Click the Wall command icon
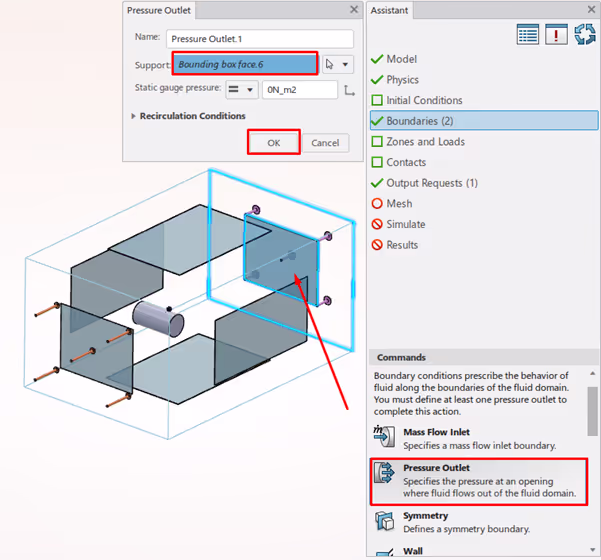Viewport: 601px width, 560px height. 384,552
